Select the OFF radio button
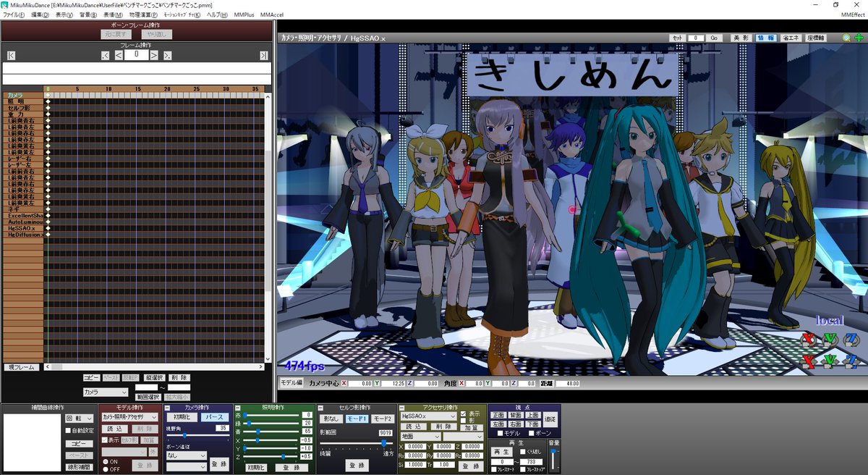This screenshot has height=475, width=868. 104,468
